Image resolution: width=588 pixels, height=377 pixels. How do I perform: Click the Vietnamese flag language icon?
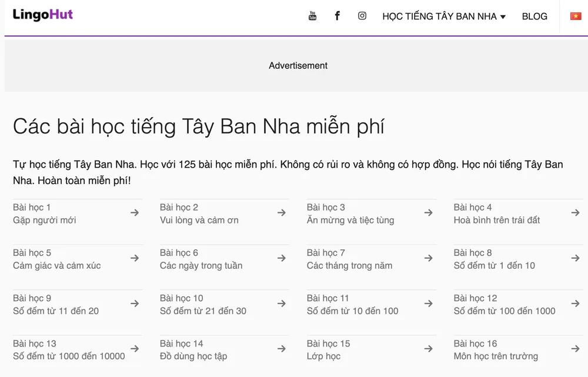[x=574, y=16]
